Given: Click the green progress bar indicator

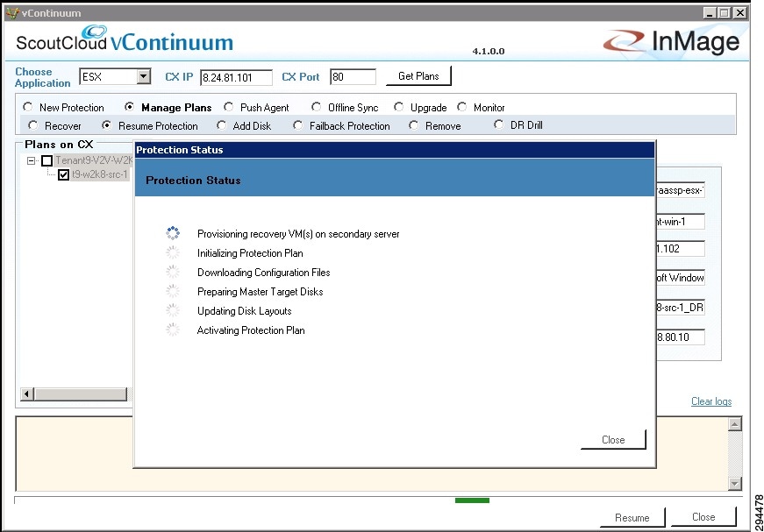Looking at the screenshot, I should (472, 500).
